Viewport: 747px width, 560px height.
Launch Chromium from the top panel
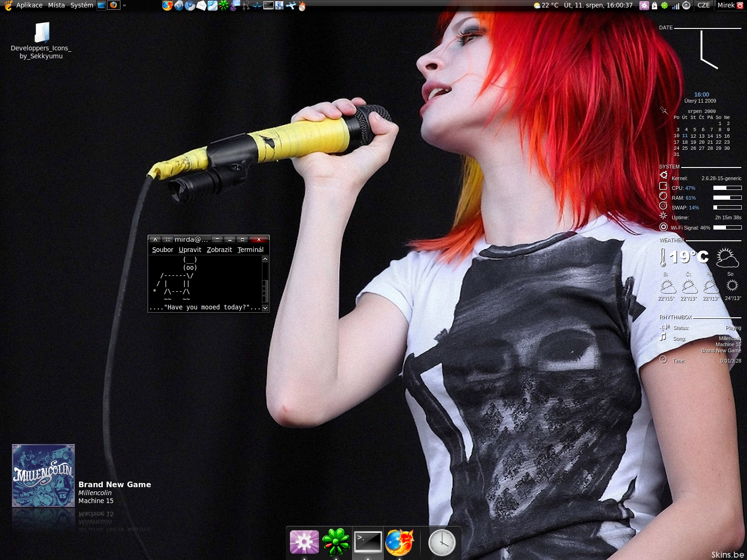click(190, 6)
